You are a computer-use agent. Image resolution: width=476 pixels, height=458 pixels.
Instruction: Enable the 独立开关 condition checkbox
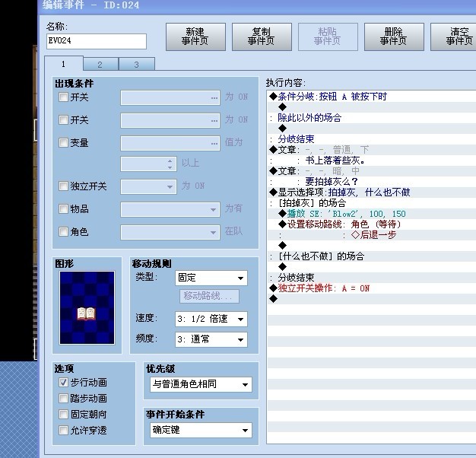coord(63,186)
